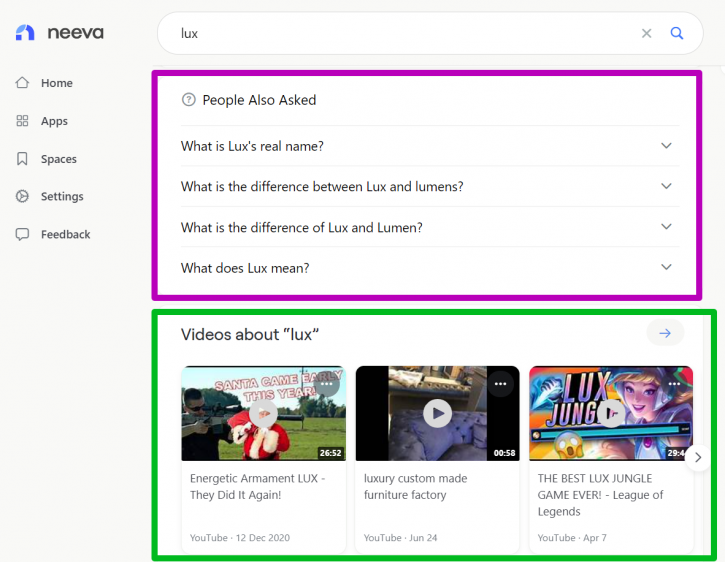
Task: Click the Santa Came Early video thumbnail
Action: click(x=263, y=413)
